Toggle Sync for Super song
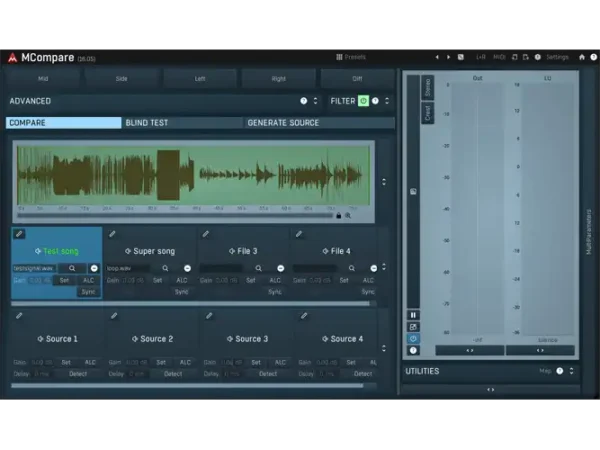This screenshot has width=600, height=450. click(x=181, y=292)
